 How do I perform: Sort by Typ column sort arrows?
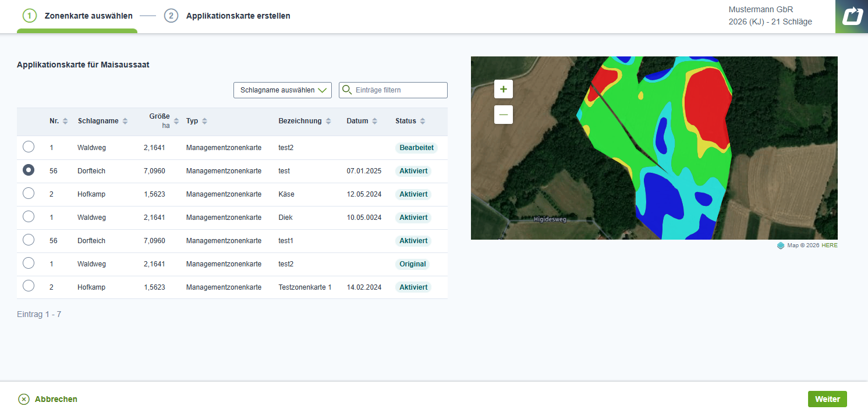coord(204,121)
